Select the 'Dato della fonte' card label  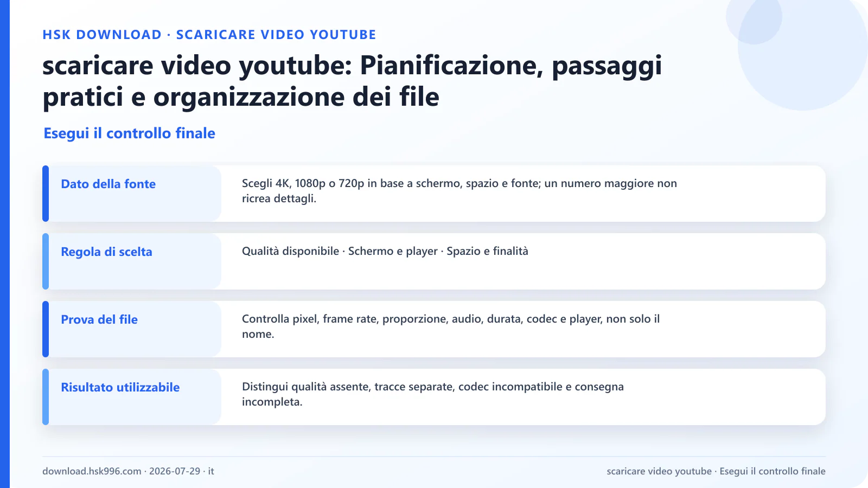(108, 184)
